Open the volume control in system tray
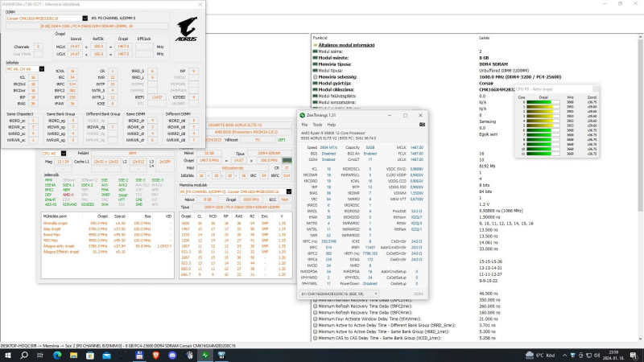Viewport: 644px width, 362px height. (597, 356)
